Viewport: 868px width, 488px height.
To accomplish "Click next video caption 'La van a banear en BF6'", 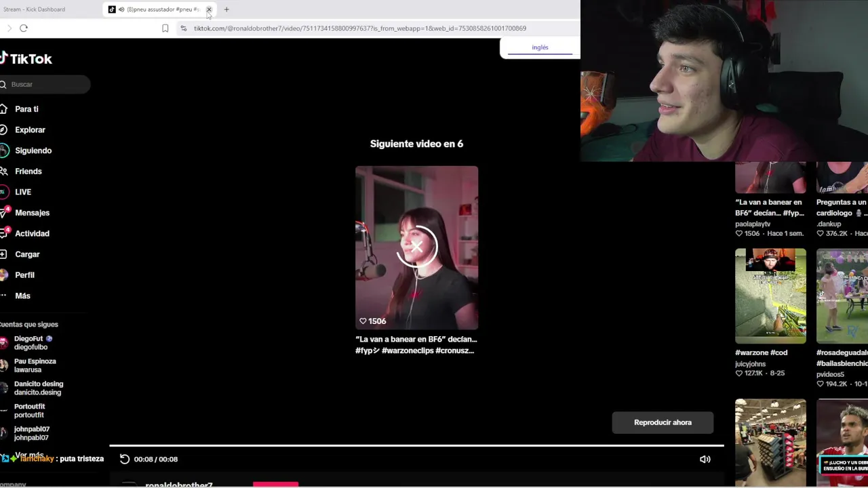I will [416, 345].
